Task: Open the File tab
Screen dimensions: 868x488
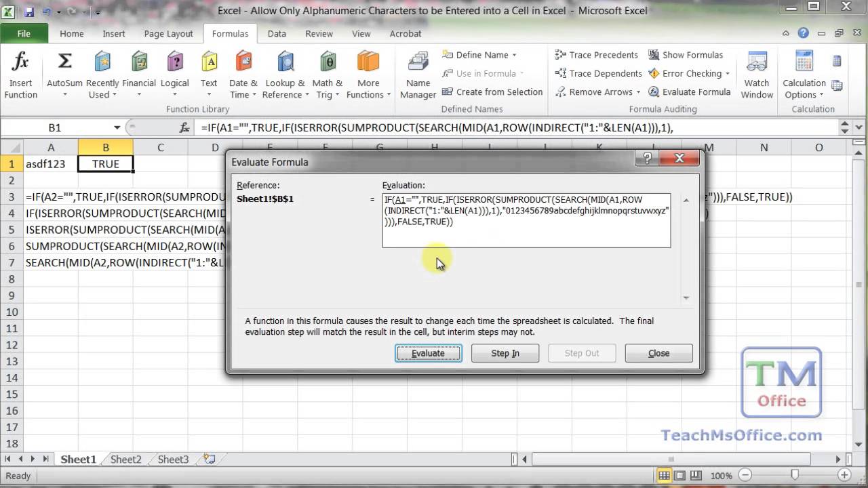Action: [x=24, y=33]
